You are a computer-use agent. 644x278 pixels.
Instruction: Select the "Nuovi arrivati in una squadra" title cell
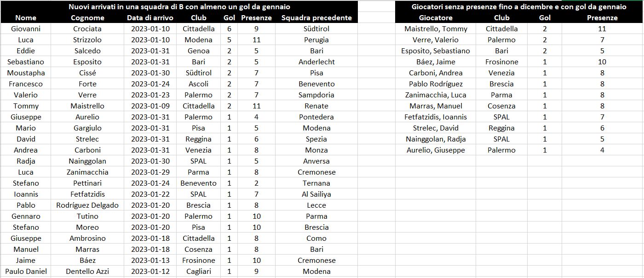click(179, 7)
